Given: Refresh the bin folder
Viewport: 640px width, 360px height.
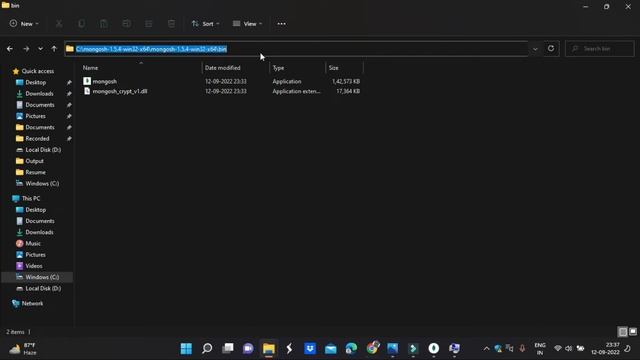Looking at the screenshot, I should 551,49.
